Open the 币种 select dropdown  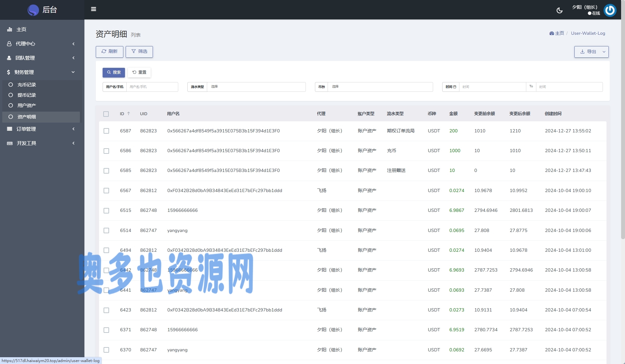click(x=380, y=87)
